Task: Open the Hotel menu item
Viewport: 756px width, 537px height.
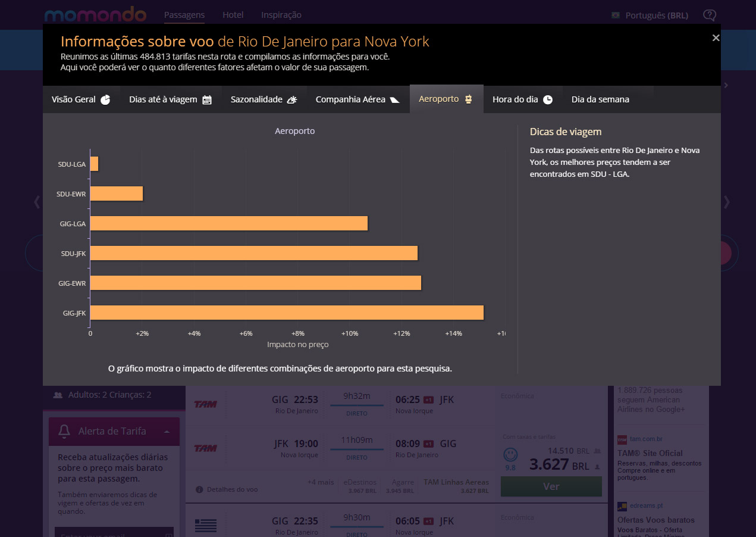Action: click(233, 15)
